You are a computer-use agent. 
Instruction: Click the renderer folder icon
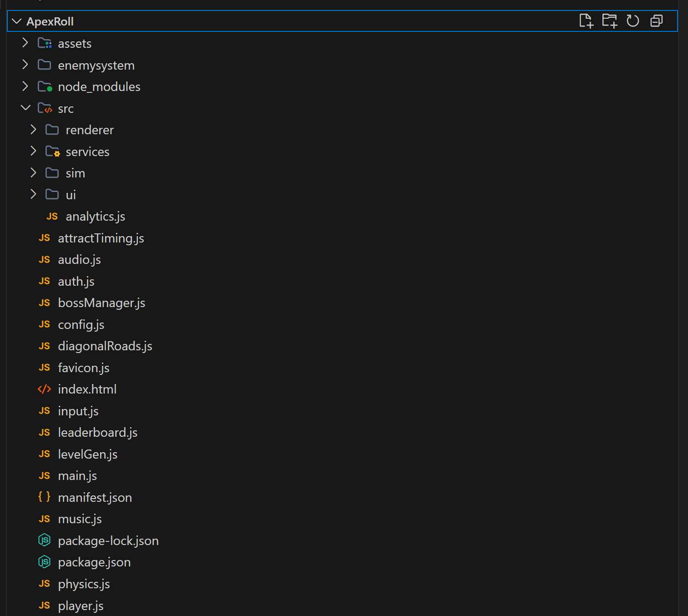click(52, 130)
